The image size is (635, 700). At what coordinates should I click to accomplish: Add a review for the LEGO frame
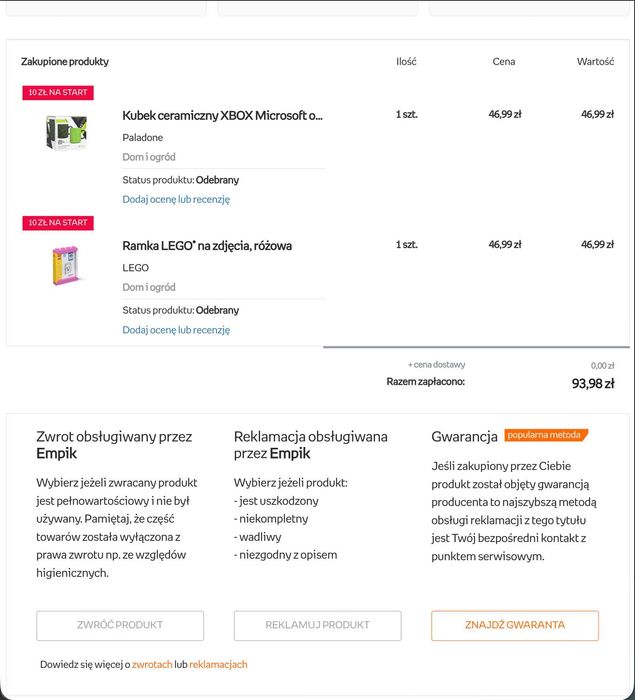pyautogui.click(x=176, y=329)
